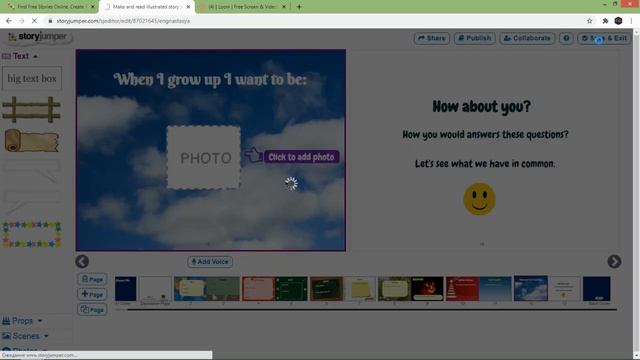Viewport: 640px width, 360px height.
Task: Click the Collaborate button
Action: click(527, 38)
